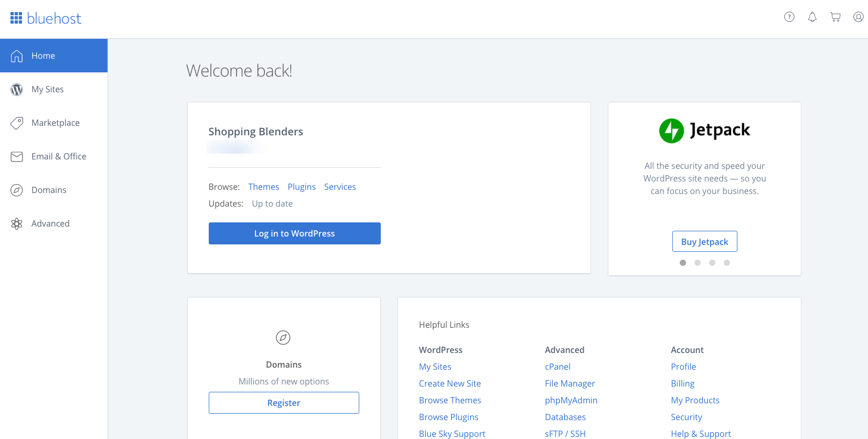Click the WordPress icon beside My Sites
Screen dimensions: 868x439
(17, 90)
